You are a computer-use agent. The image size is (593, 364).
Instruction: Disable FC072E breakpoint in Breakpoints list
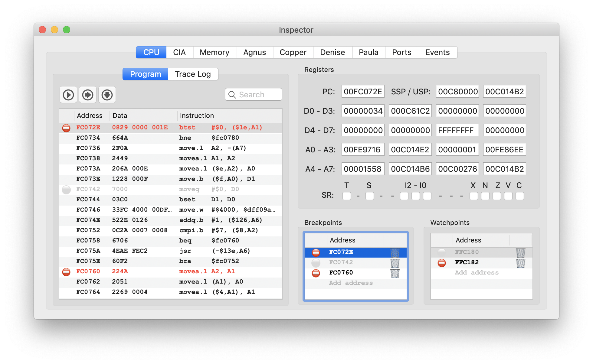coord(316,252)
